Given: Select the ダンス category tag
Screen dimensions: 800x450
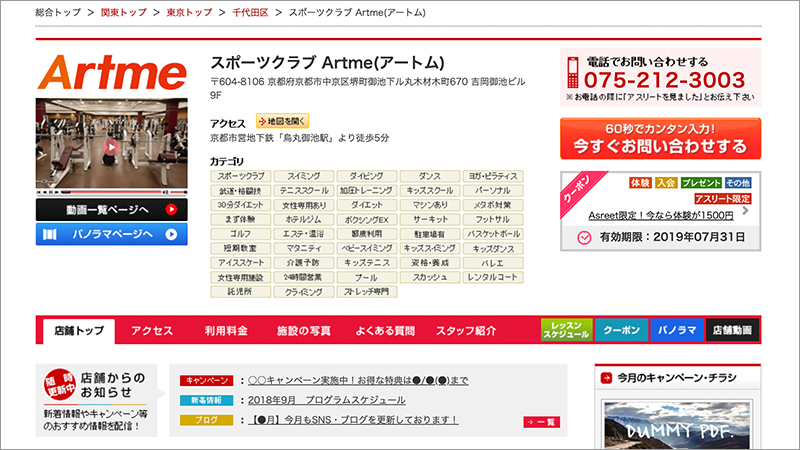Looking at the screenshot, I should click(x=430, y=176).
